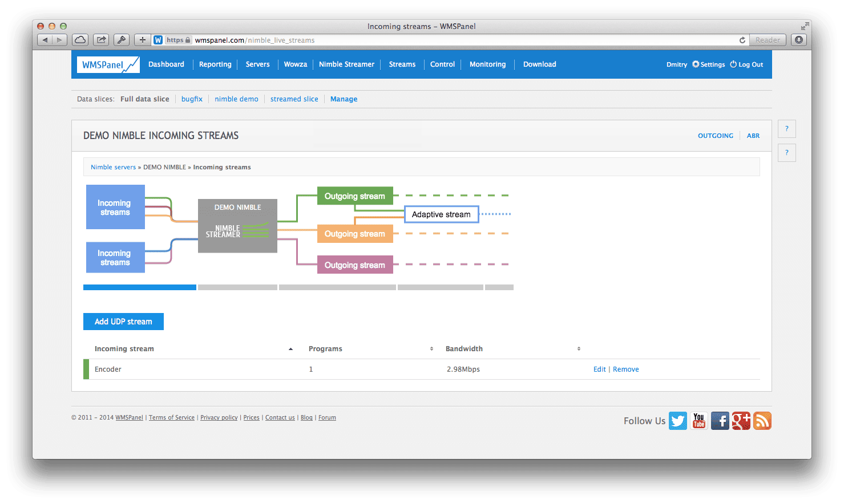Switch to OUTGOING streams view

(716, 136)
